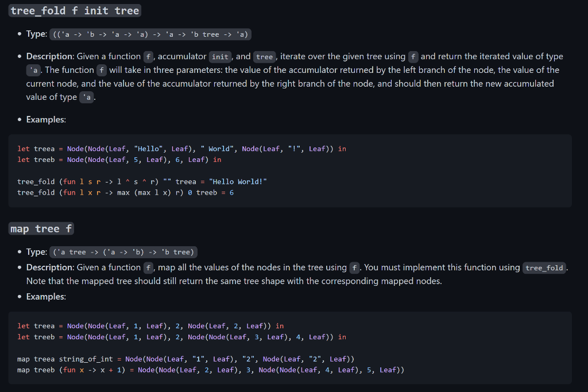Select the 'a type badge under tree_fold

tap(33, 70)
